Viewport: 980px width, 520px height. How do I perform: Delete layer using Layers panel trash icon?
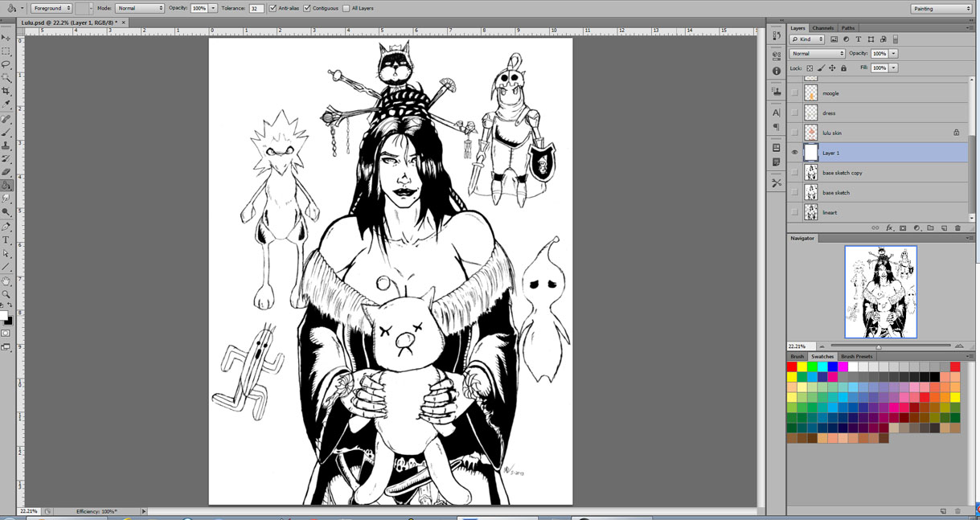pyautogui.click(x=957, y=228)
